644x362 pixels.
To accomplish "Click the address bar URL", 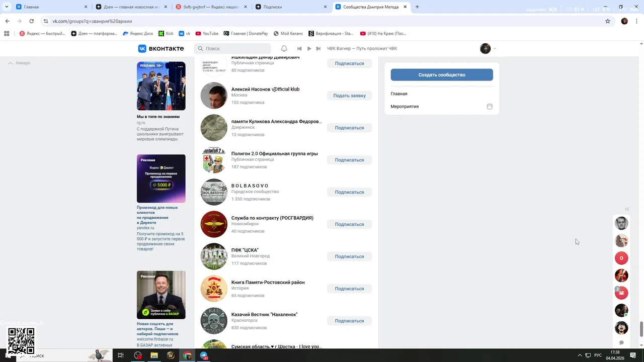I will coord(92,21).
